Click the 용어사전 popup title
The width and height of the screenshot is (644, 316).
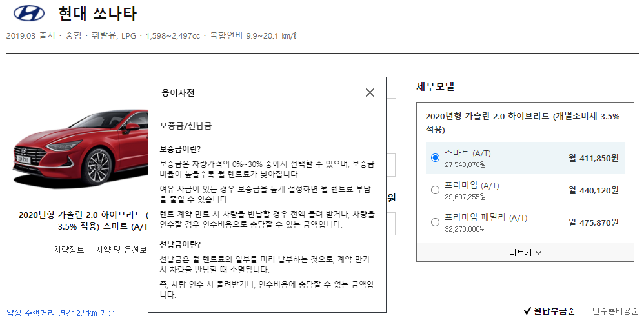pyautogui.click(x=178, y=93)
